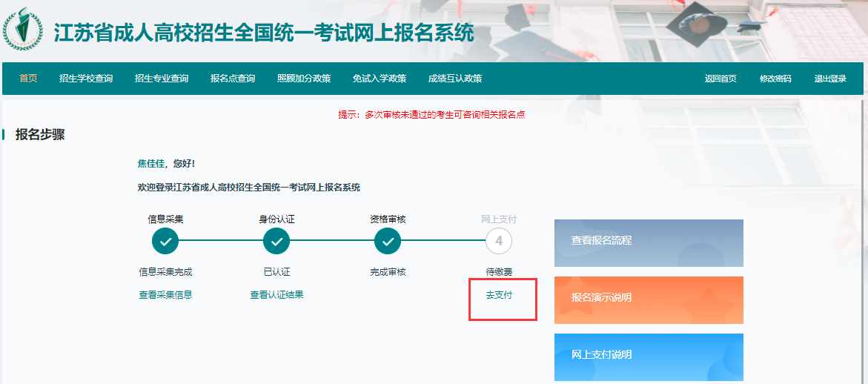The width and height of the screenshot is (868, 384).
Task: Open 招生学校查询 in the navigation bar
Action: (x=86, y=79)
